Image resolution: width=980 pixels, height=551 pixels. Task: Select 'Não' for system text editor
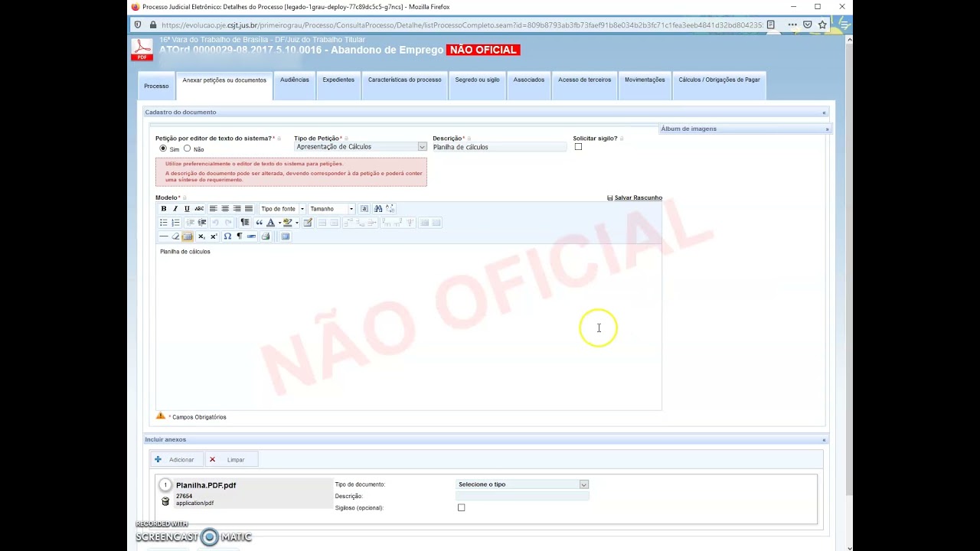coord(187,148)
